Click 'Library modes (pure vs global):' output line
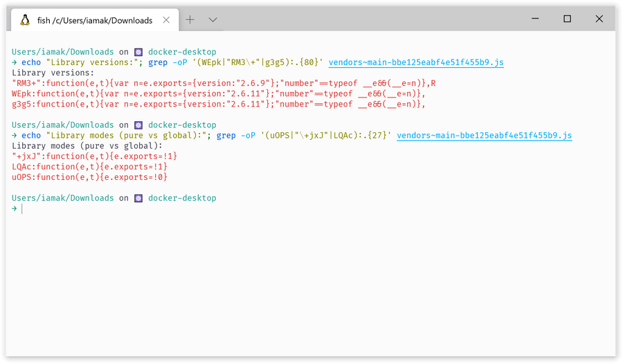The height and width of the screenshot is (364, 623). click(87, 146)
